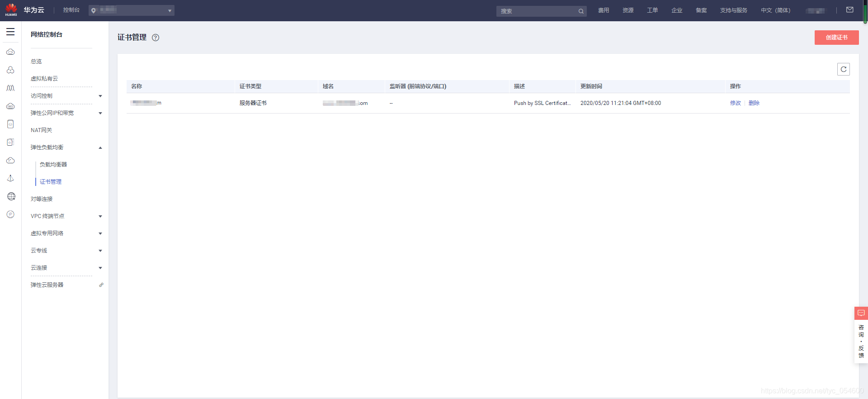This screenshot has width=868, height=399.
Task: Click the wave-shaped scaling icon in rail
Action: pos(10,88)
